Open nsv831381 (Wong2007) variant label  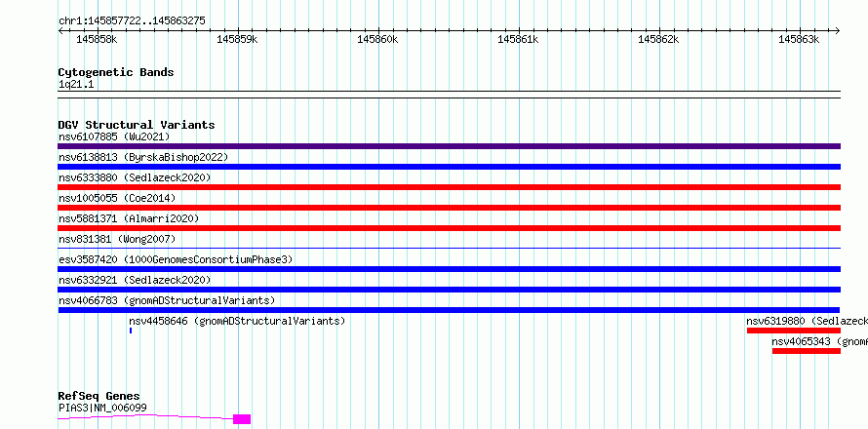pyautogui.click(x=117, y=239)
